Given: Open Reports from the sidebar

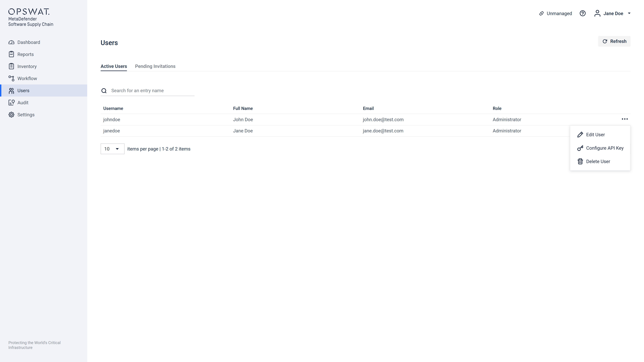Looking at the screenshot, I should point(25,54).
